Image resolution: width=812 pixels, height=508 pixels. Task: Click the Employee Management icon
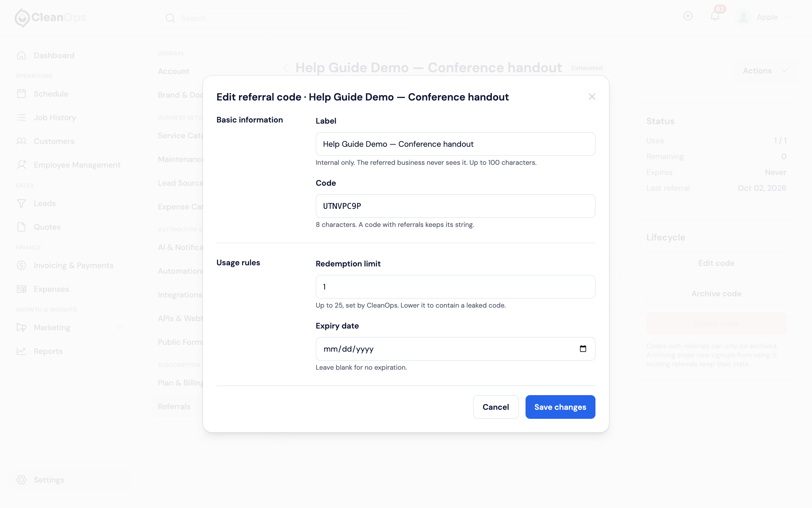(x=21, y=165)
